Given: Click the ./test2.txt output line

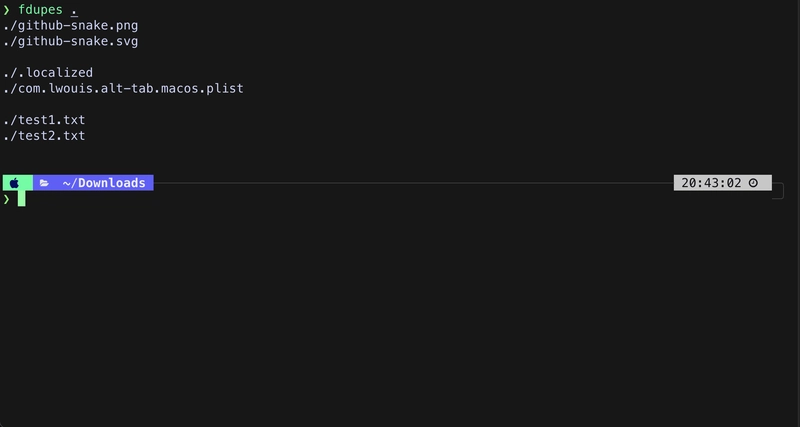Looking at the screenshot, I should pos(43,136).
